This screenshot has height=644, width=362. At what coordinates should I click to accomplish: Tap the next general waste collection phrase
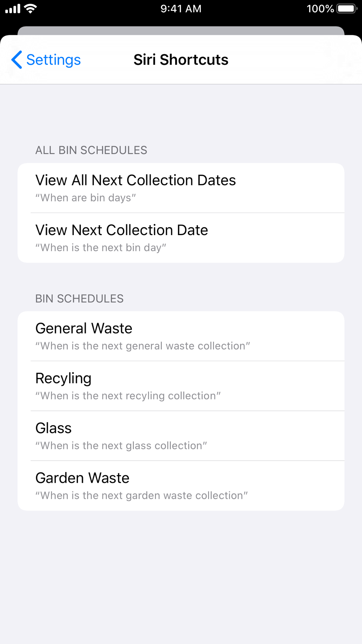pos(143,346)
